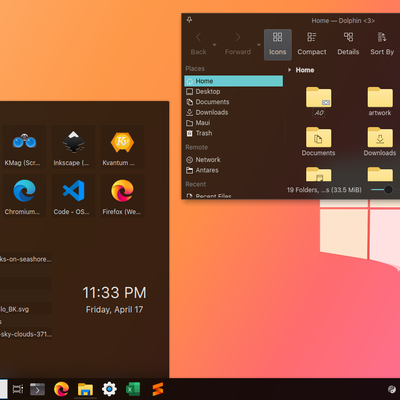Open the green spreadsheet icon on the taskbar
This screenshot has width=400, height=400.
(133, 389)
